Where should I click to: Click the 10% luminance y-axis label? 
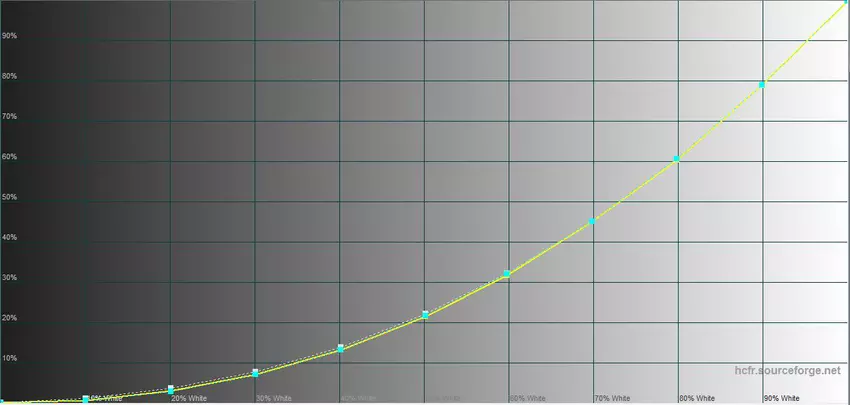(10, 358)
